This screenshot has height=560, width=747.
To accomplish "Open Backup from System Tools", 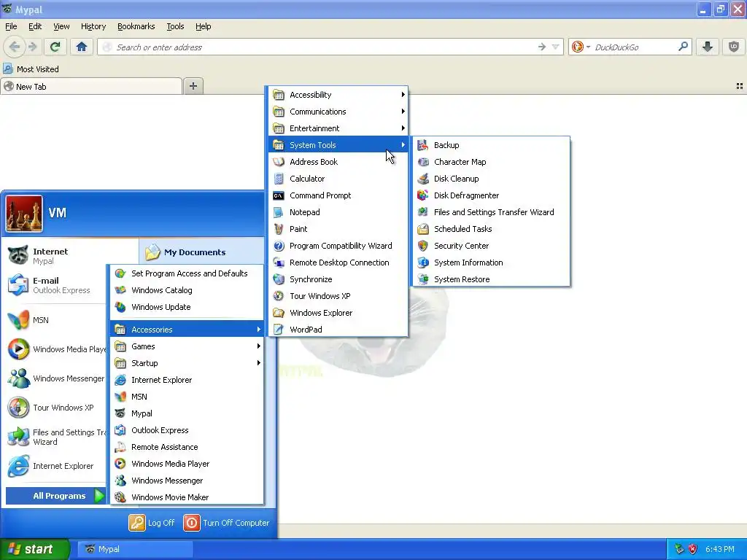I will tap(491, 145).
